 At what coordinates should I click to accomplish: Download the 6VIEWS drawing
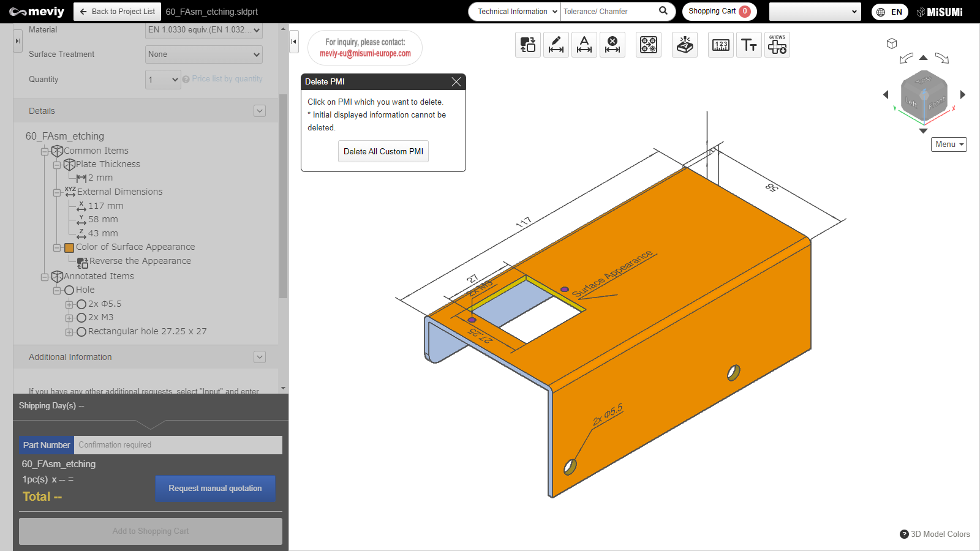pos(777,45)
